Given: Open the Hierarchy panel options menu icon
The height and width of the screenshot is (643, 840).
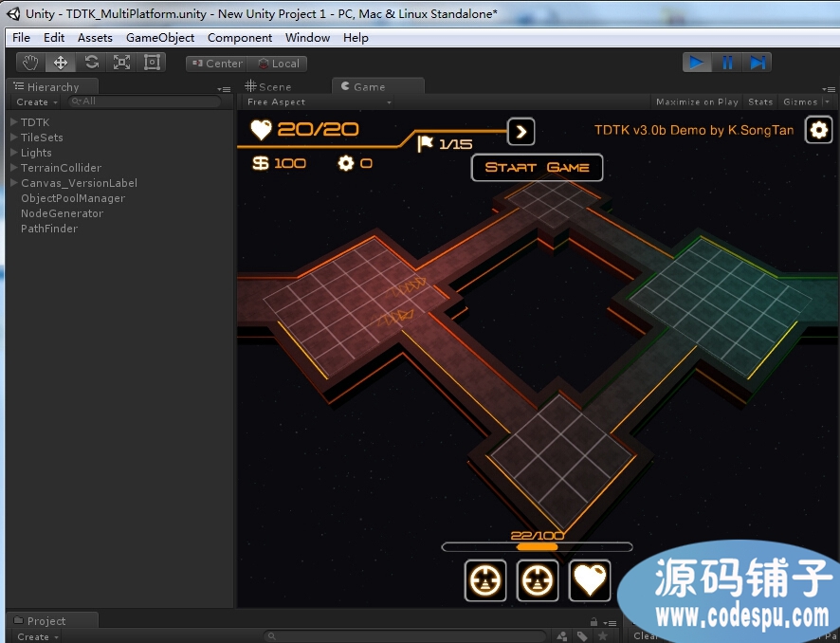Looking at the screenshot, I should 224,89.
